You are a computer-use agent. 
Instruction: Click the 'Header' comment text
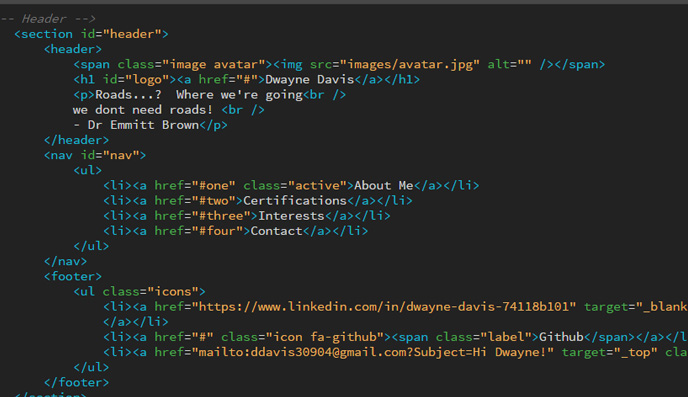[43, 19]
